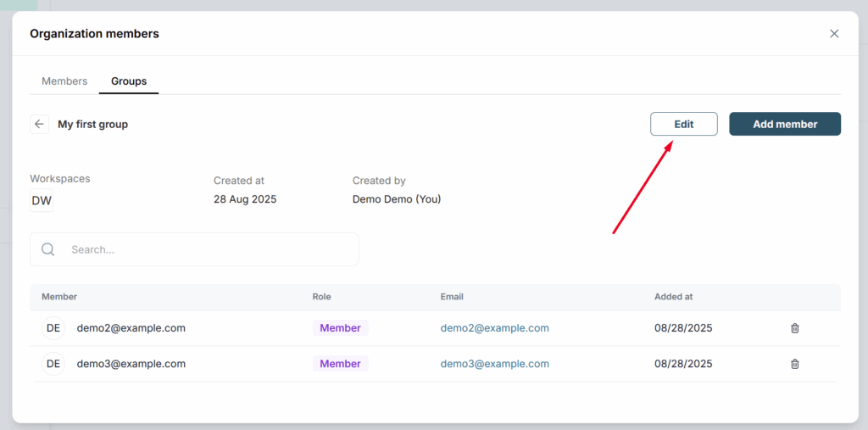
Task: Select the Groups tab
Action: (x=129, y=81)
